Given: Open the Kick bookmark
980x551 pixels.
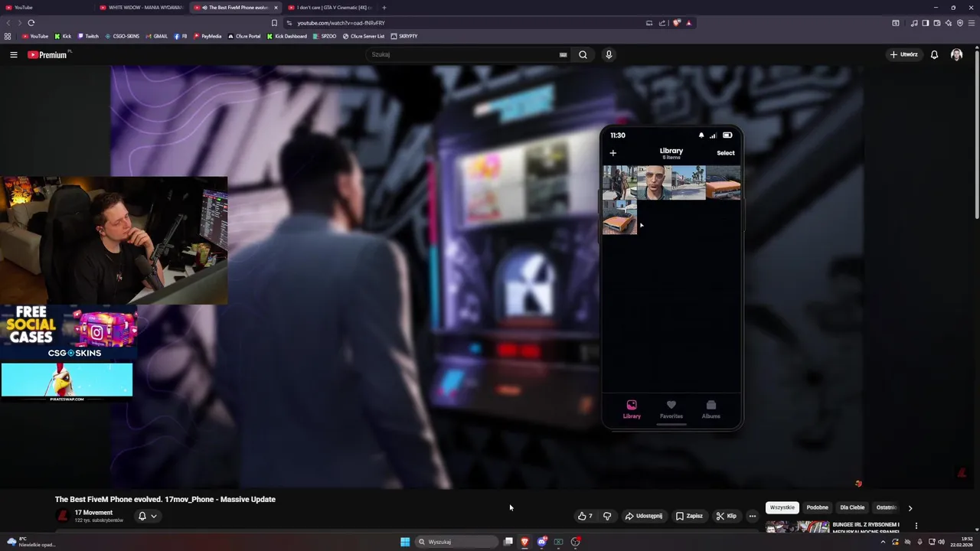Looking at the screenshot, I should (63, 36).
